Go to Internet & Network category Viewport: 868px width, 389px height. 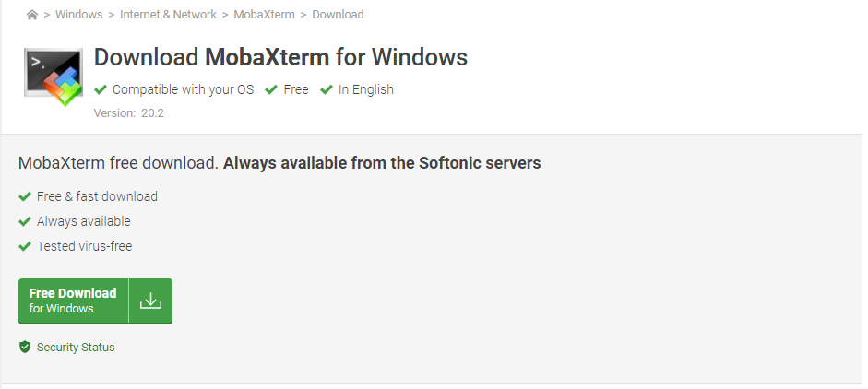[x=168, y=15]
